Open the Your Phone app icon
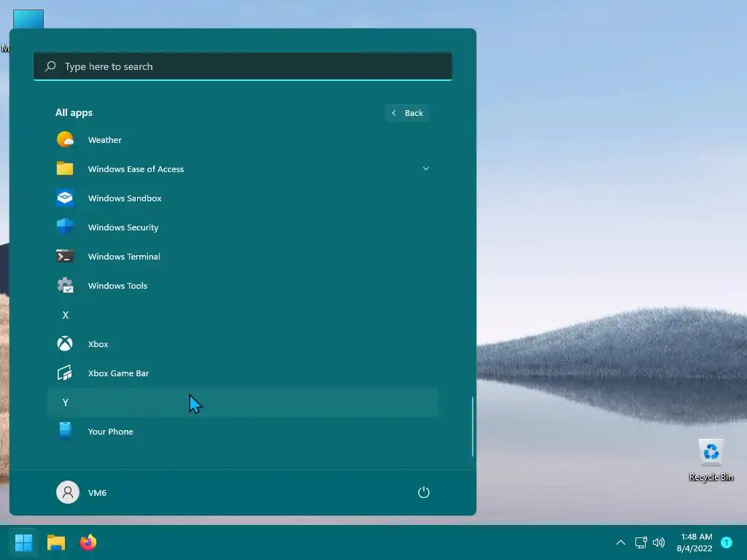747x560 pixels. pos(65,430)
